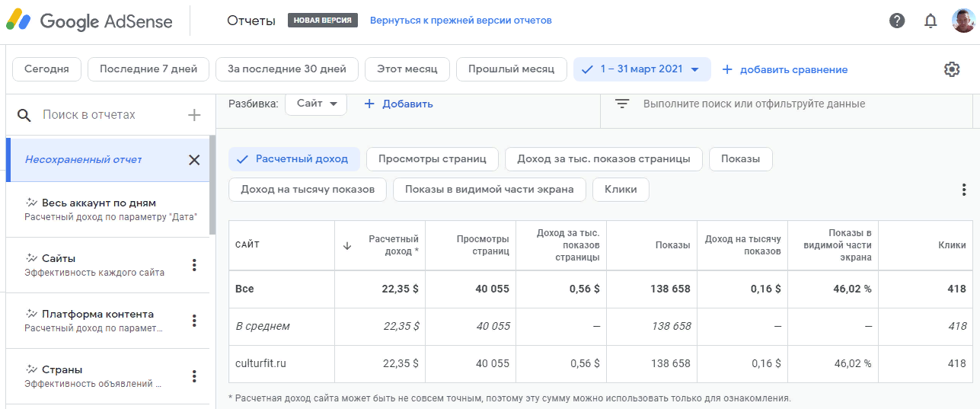Open the date range dropdown 1–31 март 2021
Image resolution: width=980 pixels, height=409 pixels.
(642, 69)
